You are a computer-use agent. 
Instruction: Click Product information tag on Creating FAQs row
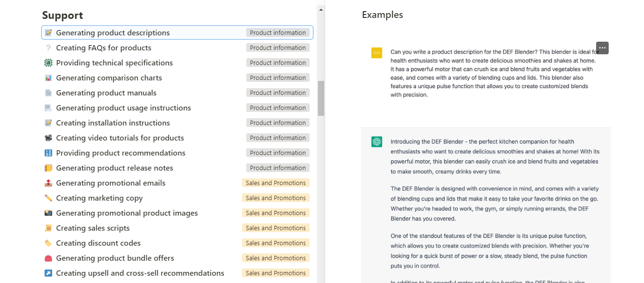pyautogui.click(x=278, y=48)
